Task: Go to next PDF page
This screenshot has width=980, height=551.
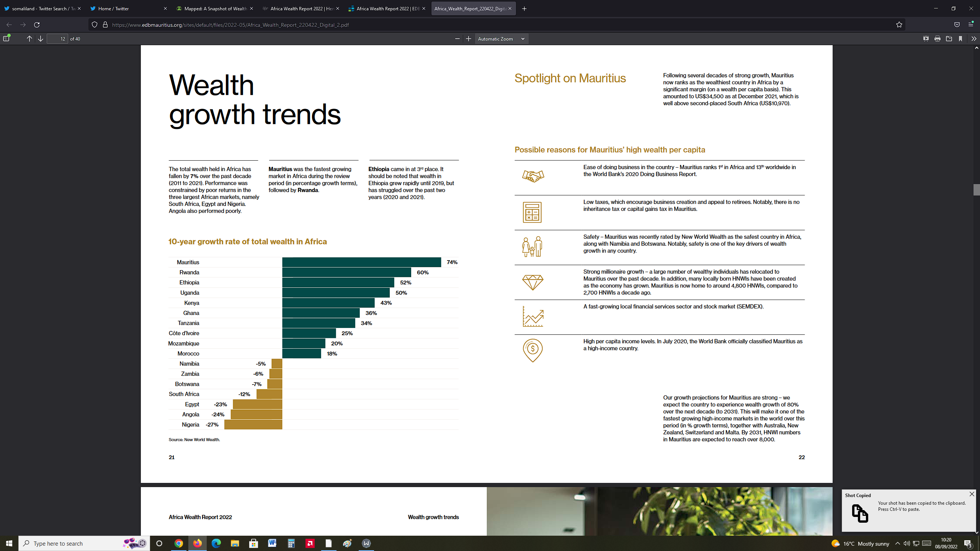Action: click(41, 39)
